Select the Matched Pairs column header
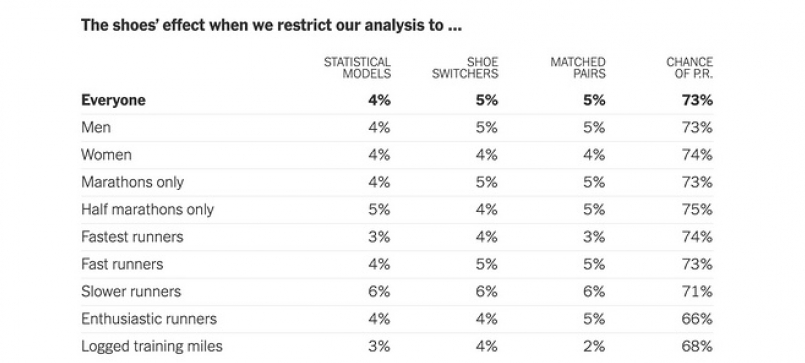This screenshot has height=363, width=805. click(x=578, y=68)
